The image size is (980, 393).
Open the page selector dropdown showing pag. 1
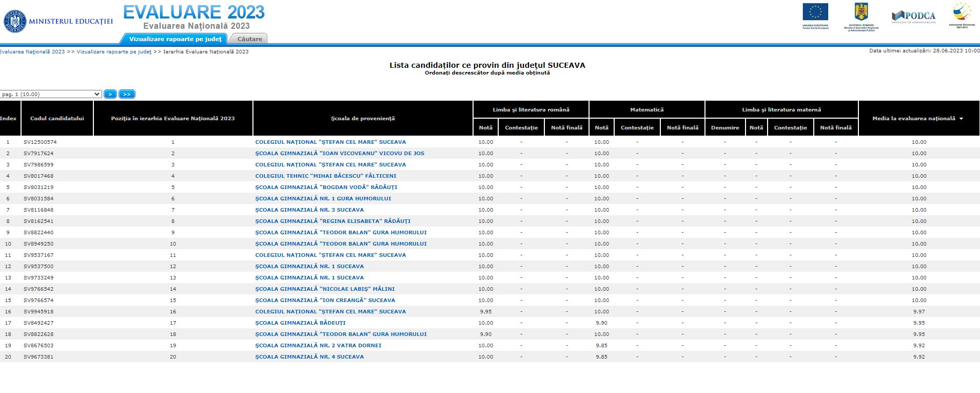[x=51, y=94]
